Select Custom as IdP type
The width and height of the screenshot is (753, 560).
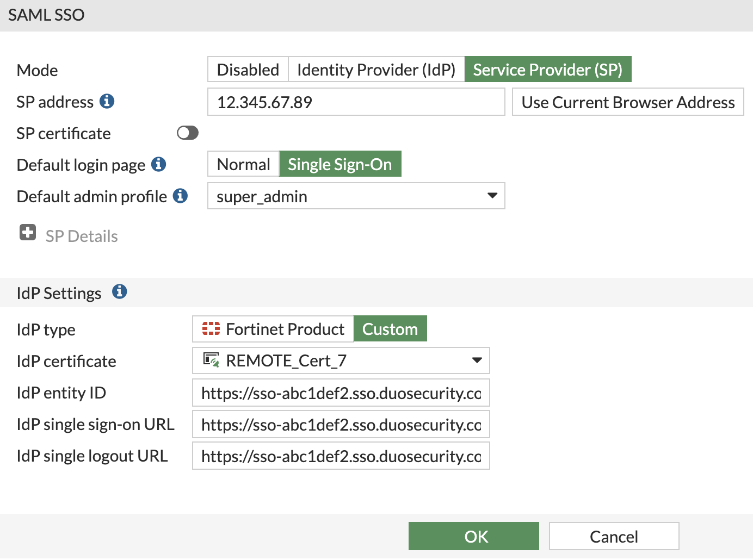(x=390, y=328)
